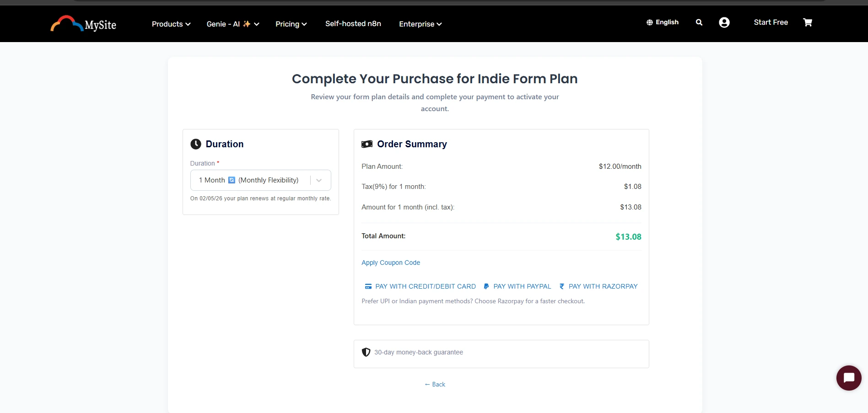Screen dimensions: 868x413
Task: Click the globe language icon
Action: [649, 22]
